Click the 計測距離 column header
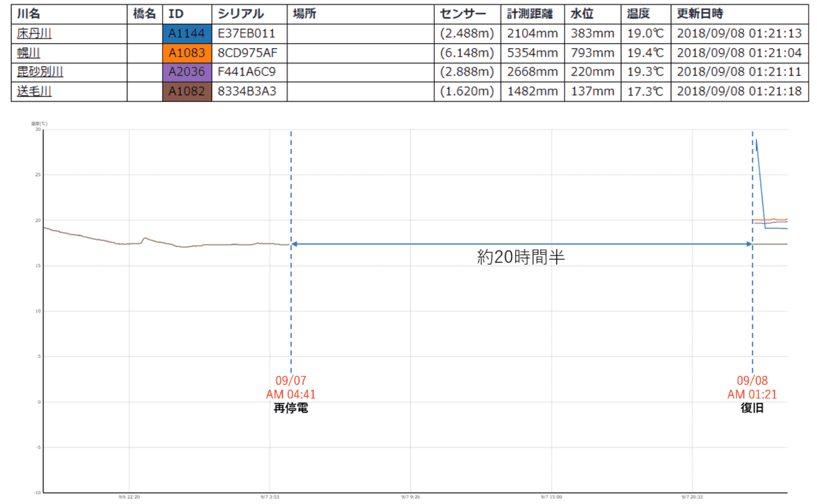 [529, 14]
